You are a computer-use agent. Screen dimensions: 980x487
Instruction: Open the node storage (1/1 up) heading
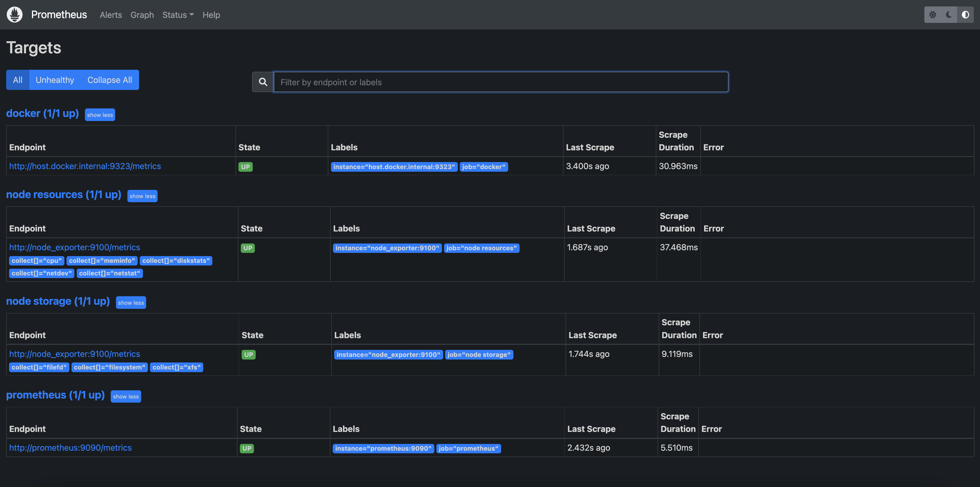click(58, 301)
